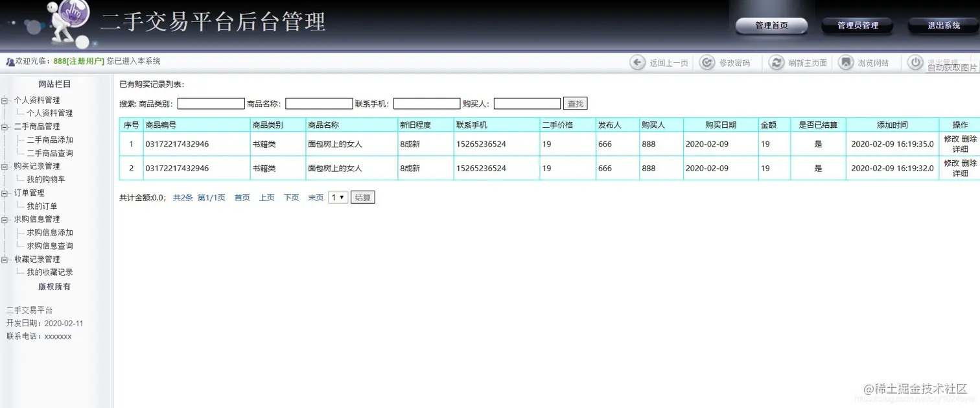
Task: Collapse the 个人资料管理 tree node
Action: (5, 100)
